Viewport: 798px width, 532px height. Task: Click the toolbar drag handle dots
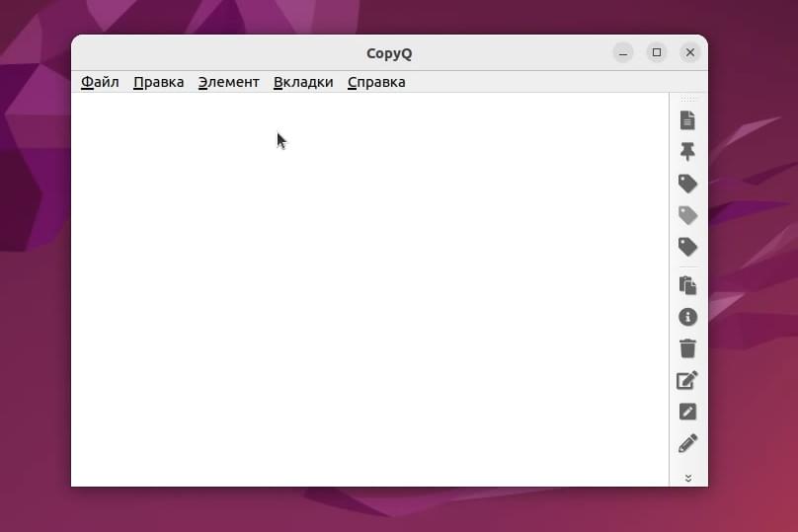pyautogui.click(x=688, y=99)
